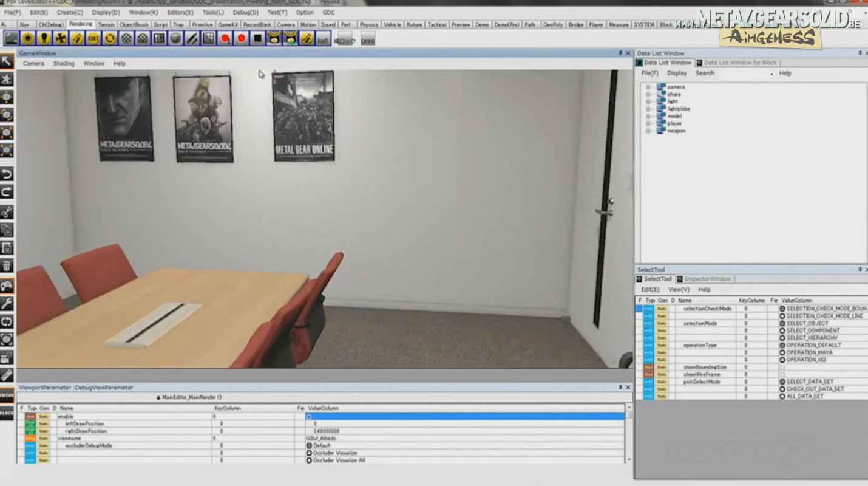Select the arrow pointer tool in left sidebar
This screenshot has height=486, width=868.
coord(7,61)
